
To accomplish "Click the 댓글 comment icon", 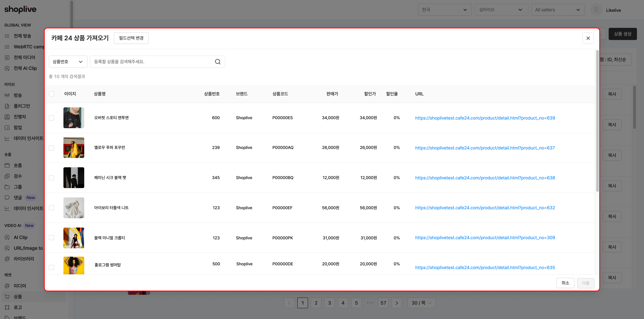I will pos(7,198).
